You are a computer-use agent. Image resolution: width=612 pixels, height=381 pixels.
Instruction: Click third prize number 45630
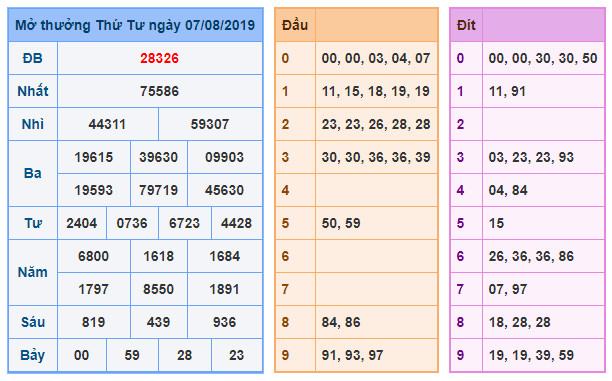224,190
